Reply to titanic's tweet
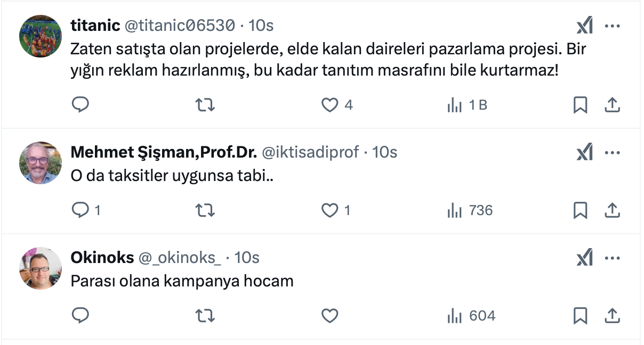The image size is (644, 345). pos(80,105)
